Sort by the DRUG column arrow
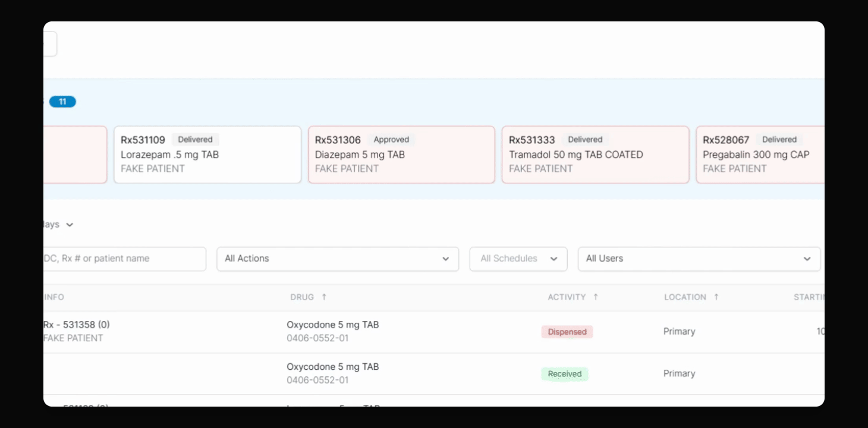 pos(324,297)
